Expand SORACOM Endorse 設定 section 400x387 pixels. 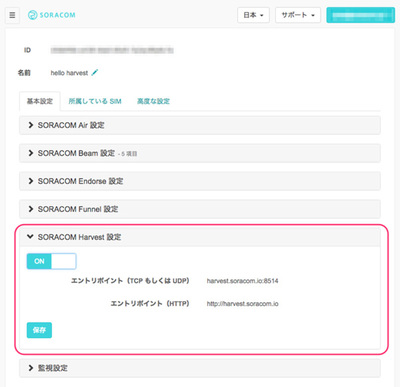(x=200, y=181)
